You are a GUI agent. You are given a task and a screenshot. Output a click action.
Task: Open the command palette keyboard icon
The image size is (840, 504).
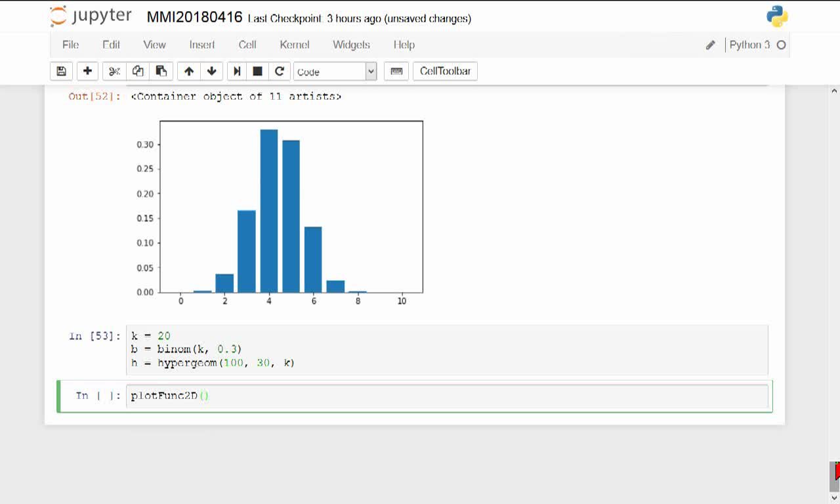tap(396, 72)
